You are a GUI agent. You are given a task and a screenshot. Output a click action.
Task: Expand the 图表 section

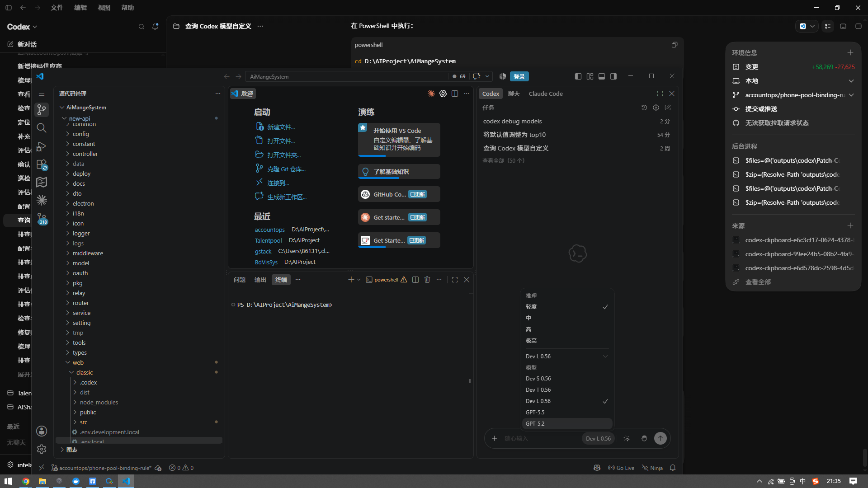click(x=62, y=450)
